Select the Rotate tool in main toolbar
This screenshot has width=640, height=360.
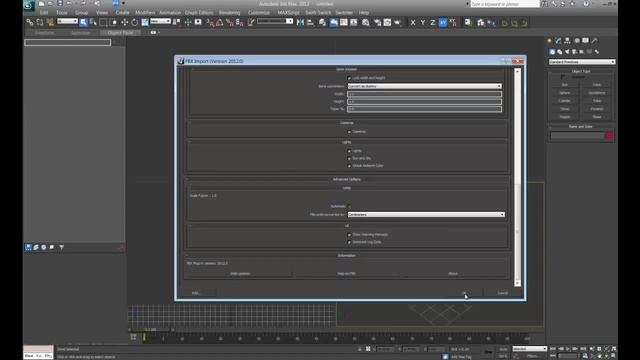pyautogui.click(x=135, y=22)
